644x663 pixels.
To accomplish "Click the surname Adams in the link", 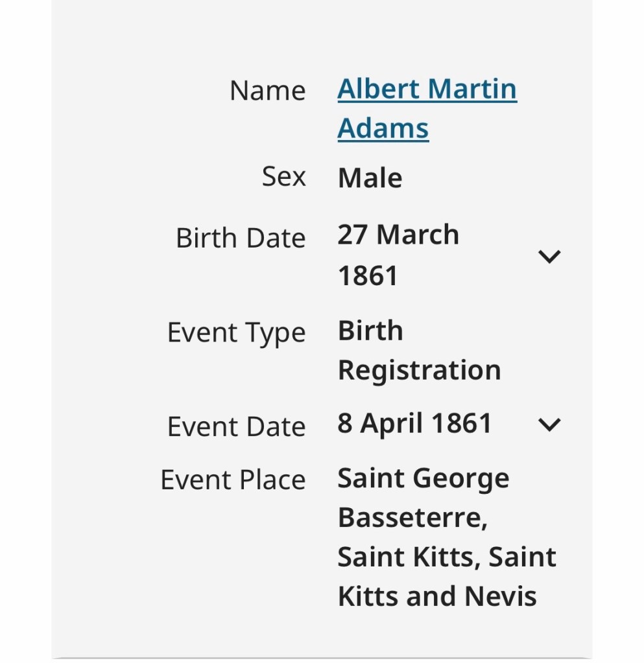I will point(383,128).
